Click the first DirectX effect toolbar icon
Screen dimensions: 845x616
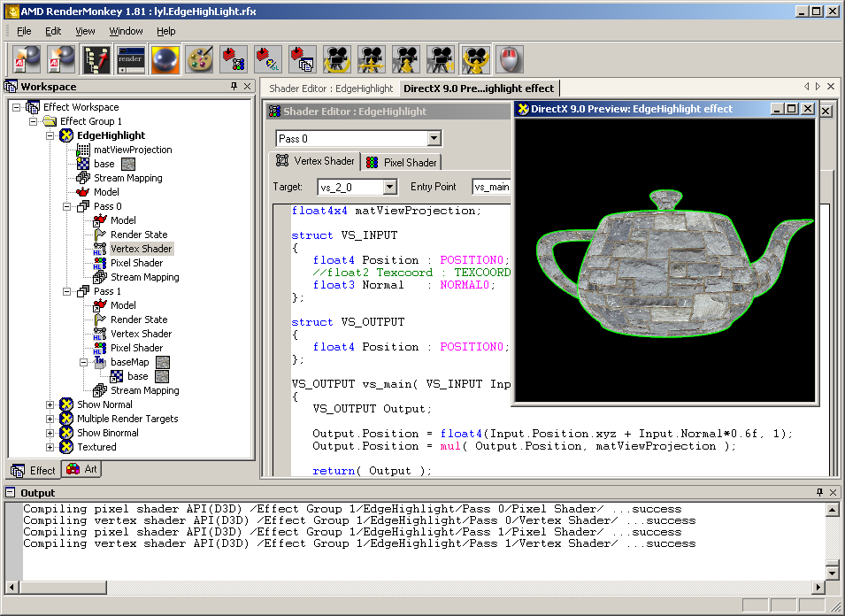pos(26,58)
